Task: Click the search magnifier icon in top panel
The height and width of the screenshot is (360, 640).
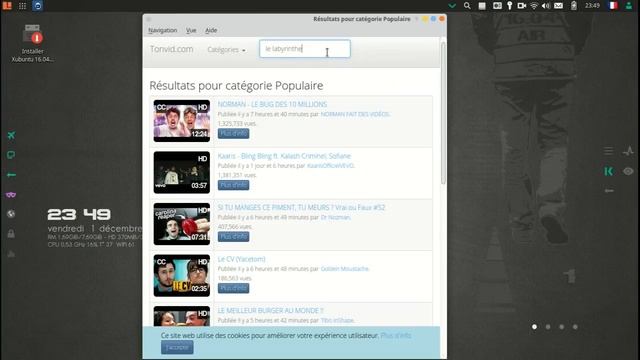Action: [x=467, y=6]
